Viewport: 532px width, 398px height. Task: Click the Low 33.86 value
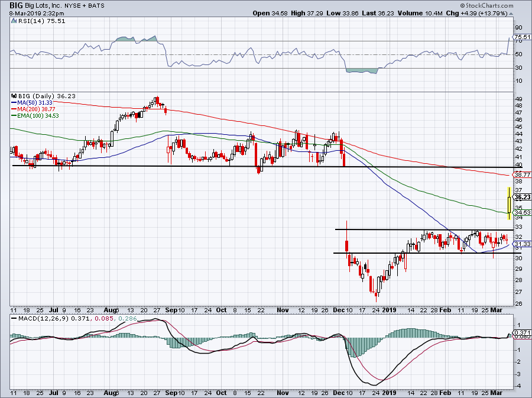pyautogui.click(x=342, y=13)
